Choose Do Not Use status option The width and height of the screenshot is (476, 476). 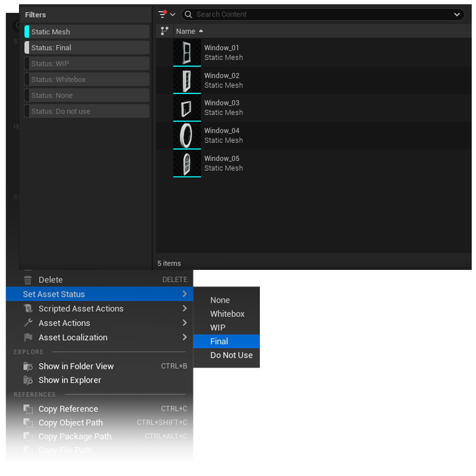tap(231, 355)
